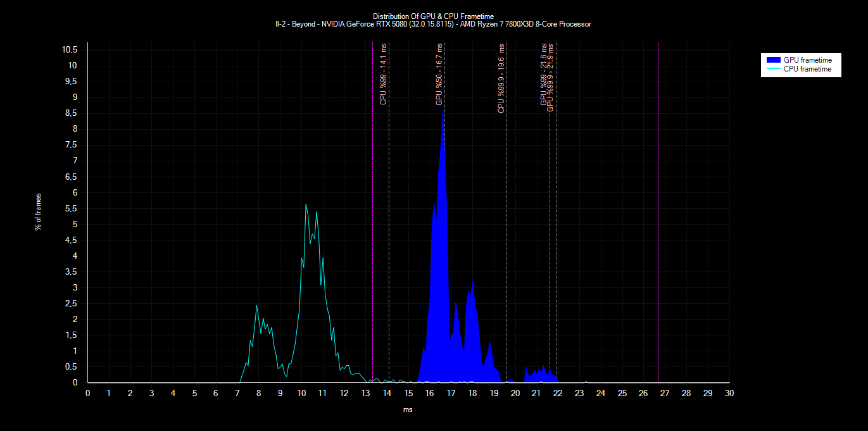Click the '% of frames' y-axis title
Screen dimensions: 868x431
point(38,212)
